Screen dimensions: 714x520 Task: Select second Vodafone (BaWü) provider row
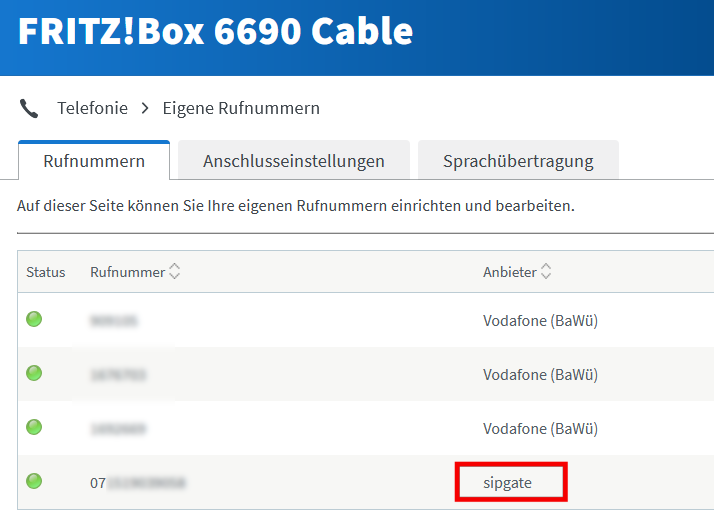tap(540, 375)
